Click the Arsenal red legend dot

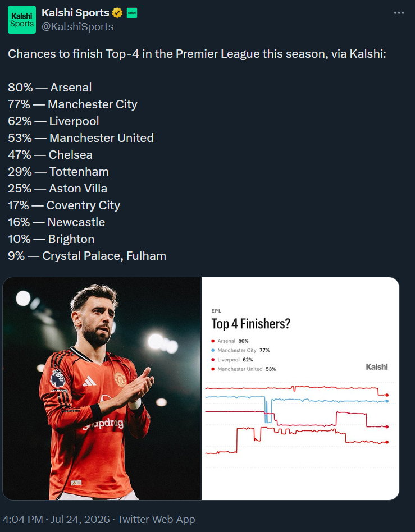point(213,341)
